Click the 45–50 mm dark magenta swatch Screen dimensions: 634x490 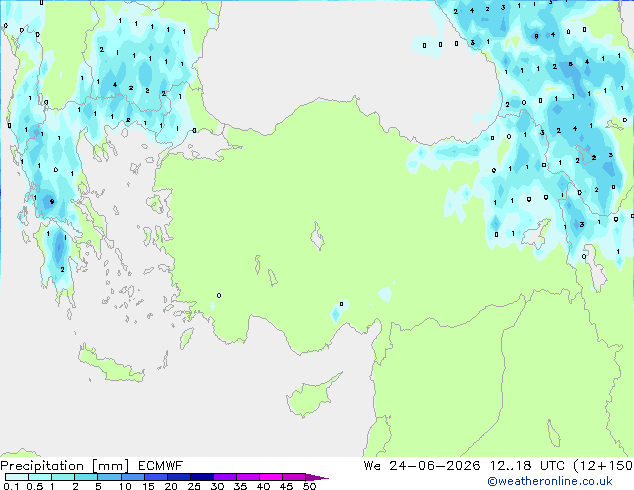[x=294, y=477]
